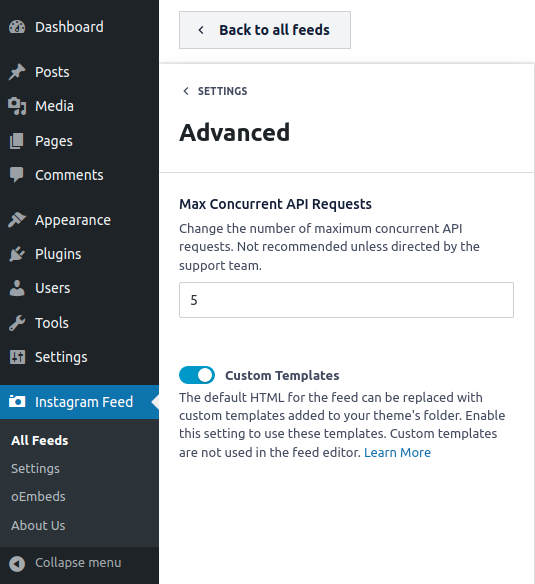Screen dimensions: 535x584
Task: Click the Pages stacked-sheets icon
Action: pos(17,141)
